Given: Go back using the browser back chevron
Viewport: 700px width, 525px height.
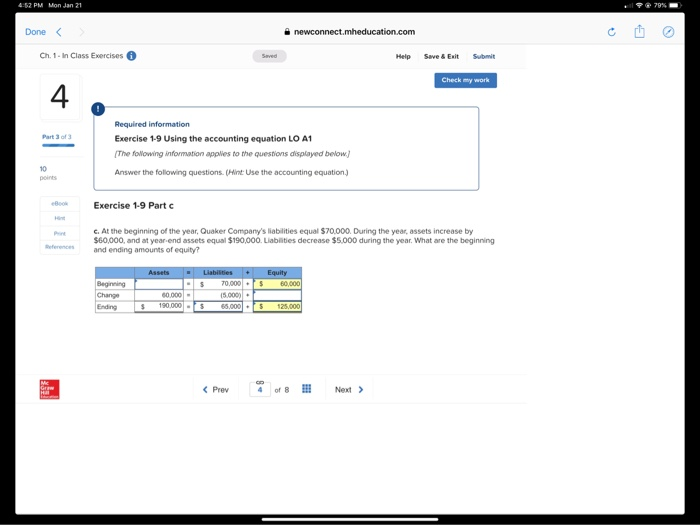Looking at the screenshot, I should coord(58,32).
